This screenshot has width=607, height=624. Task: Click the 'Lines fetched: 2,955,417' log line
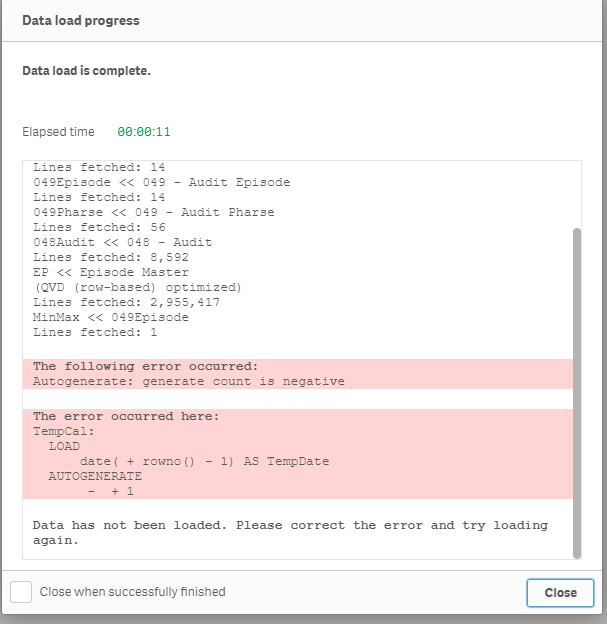pyautogui.click(x=126, y=302)
